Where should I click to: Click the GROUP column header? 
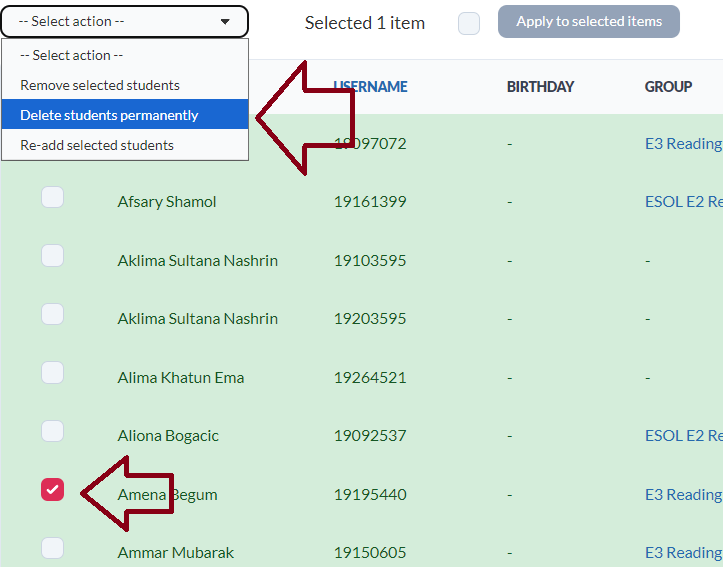click(668, 87)
